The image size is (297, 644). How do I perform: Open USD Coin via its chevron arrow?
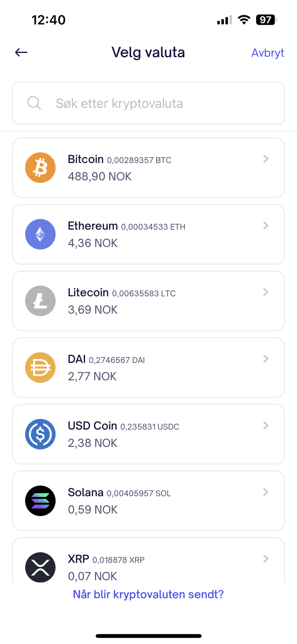(x=266, y=426)
